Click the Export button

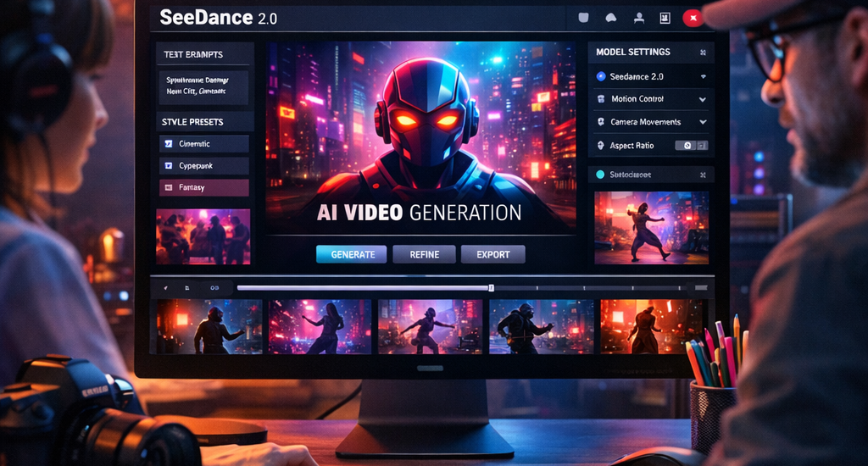click(x=492, y=254)
